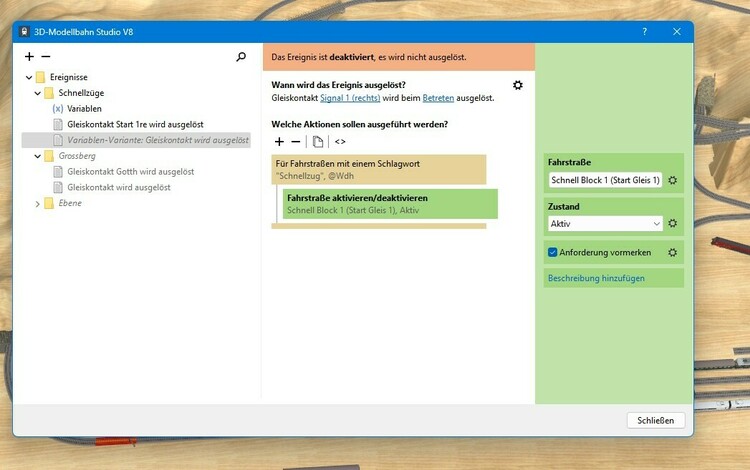The height and width of the screenshot is (470, 750).
Task: Click the Grossberg folder label
Action: point(77,156)
